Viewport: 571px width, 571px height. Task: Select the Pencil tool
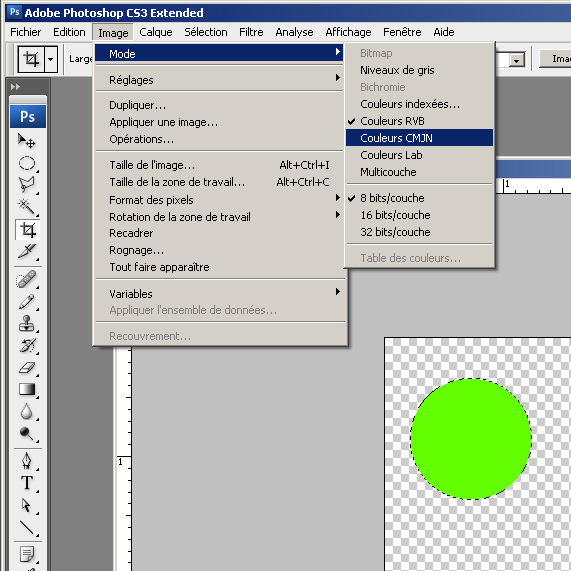coord(27,302)
